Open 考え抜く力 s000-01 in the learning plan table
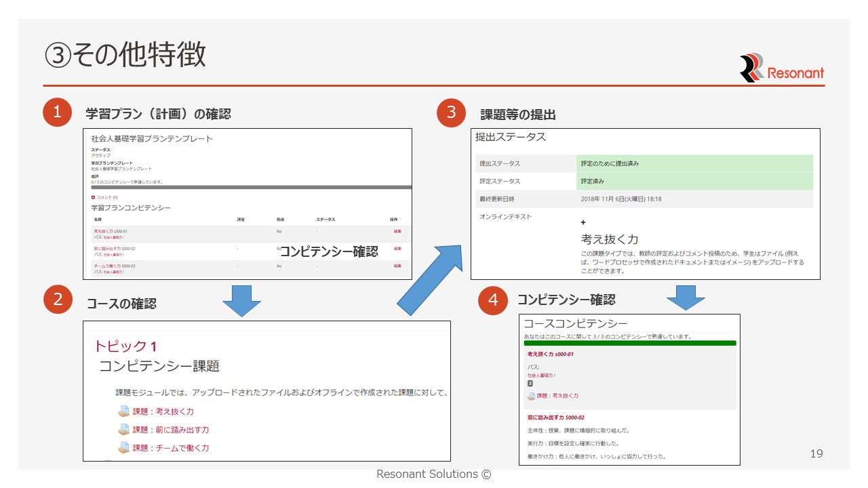The image size is (868, 488). (111, 231)
